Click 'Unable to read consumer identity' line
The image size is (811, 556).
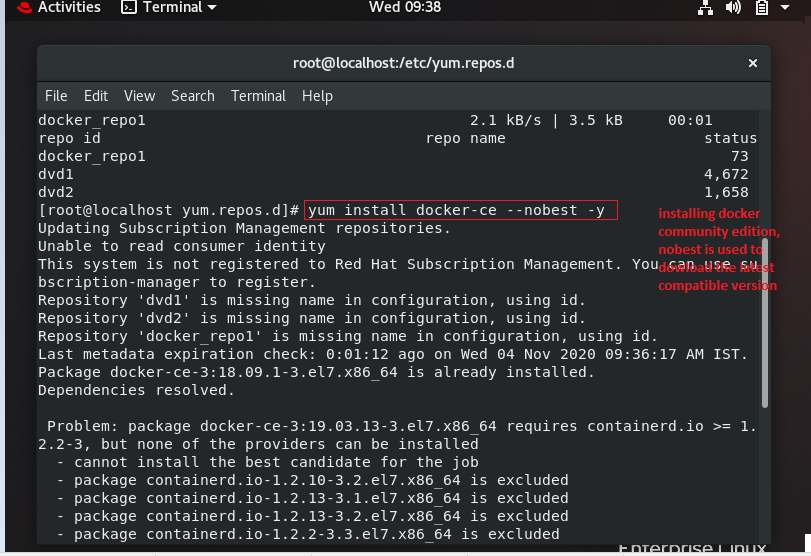pyautogui.click(x=182, y=246)
